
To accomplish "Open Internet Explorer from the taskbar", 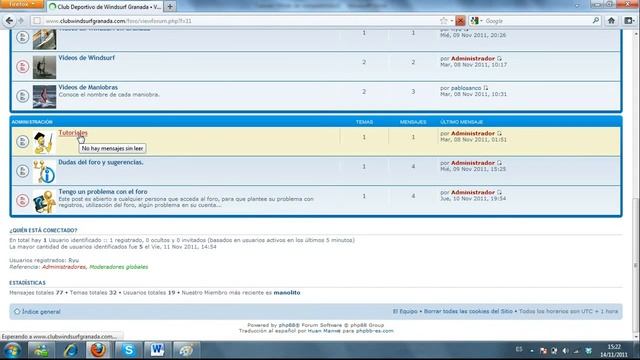I will pyautogui.click(x=70, y=350).
